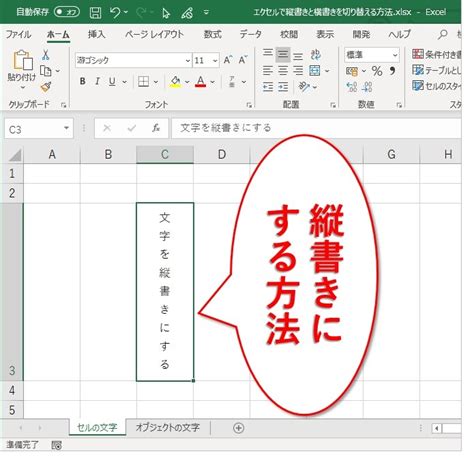Apply percent style with % icon
This screenshot has height=458, width=474.
(x=377, y=71)
